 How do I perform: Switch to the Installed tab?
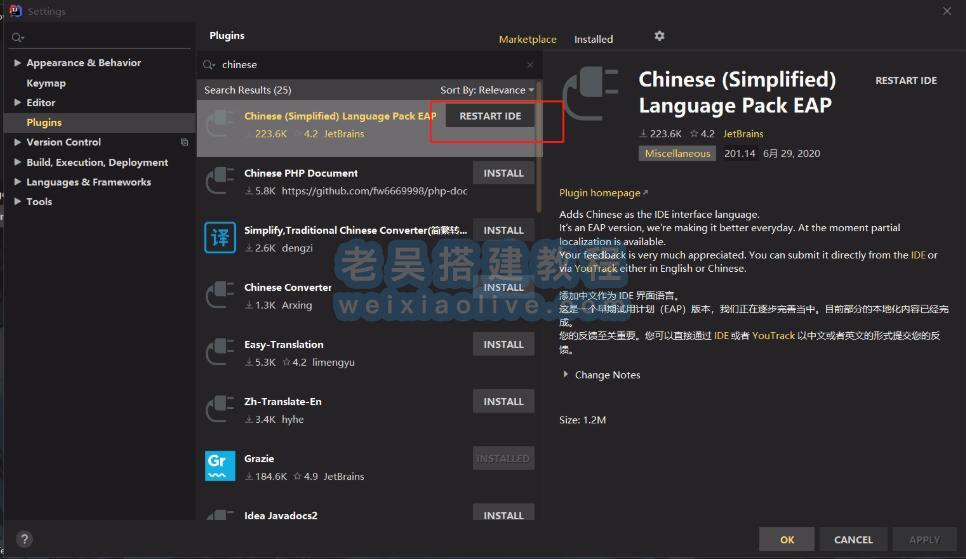point(593,39)
